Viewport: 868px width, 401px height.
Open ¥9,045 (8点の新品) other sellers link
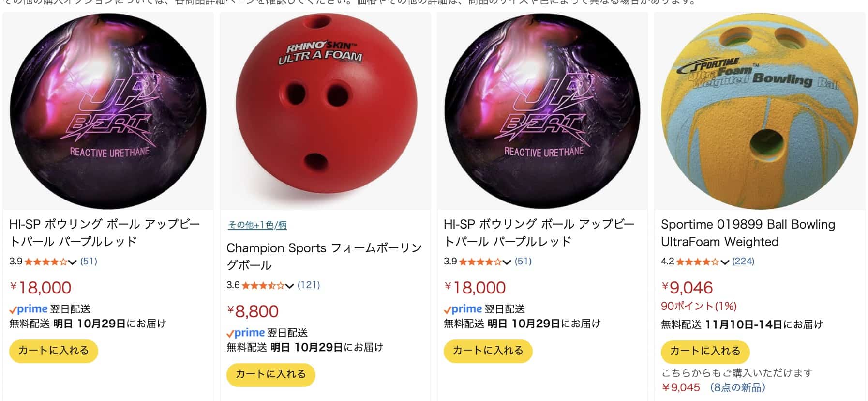[x=714, y=387]
